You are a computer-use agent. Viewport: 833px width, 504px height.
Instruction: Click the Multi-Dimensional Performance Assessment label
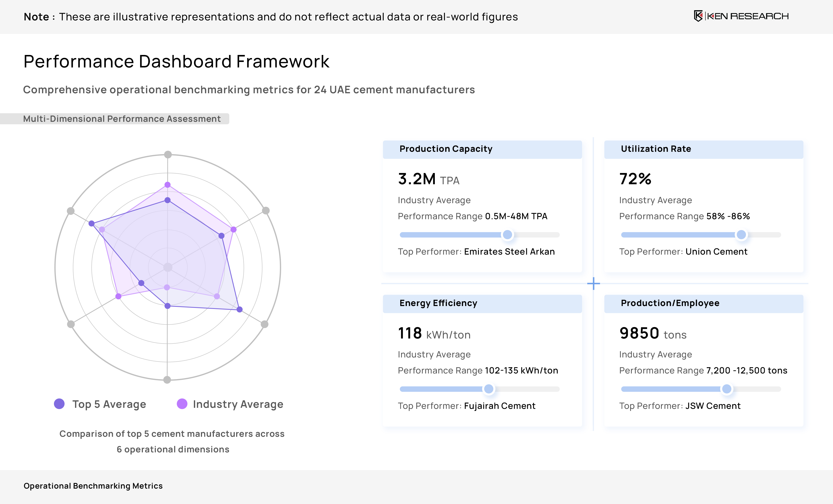[x=122, y=119]
